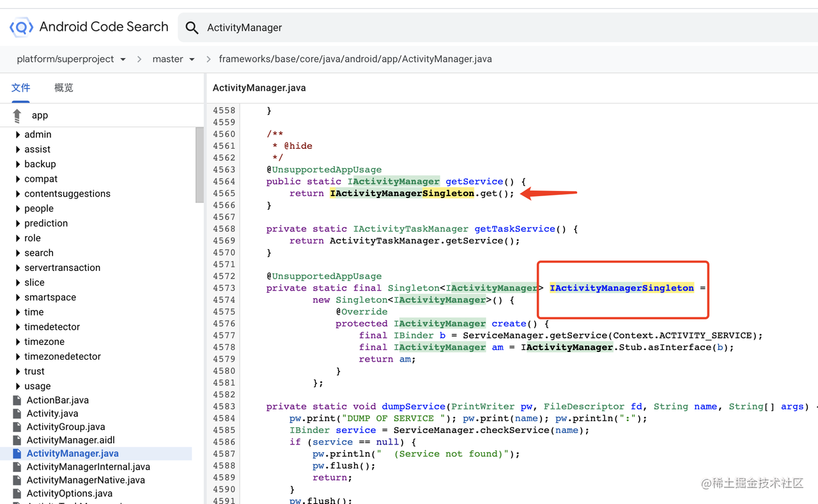Expand the search folder
This screenshot has height=504, width=818.
(x=17, y=253)
